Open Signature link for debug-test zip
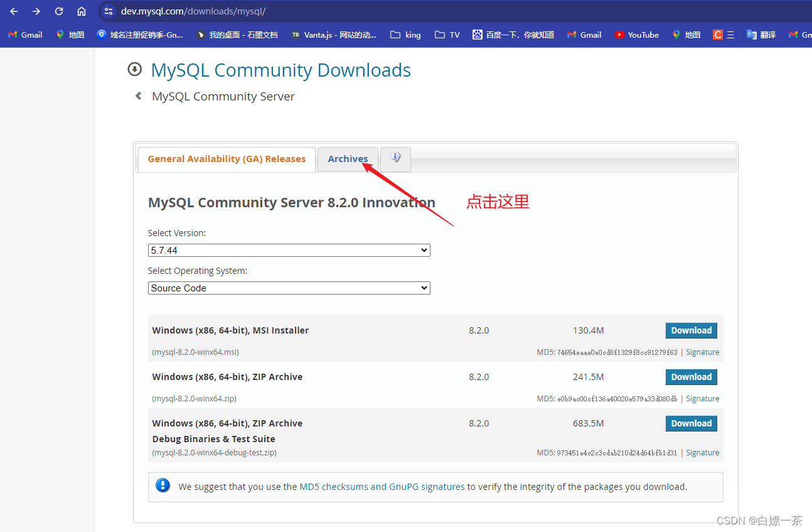This screenshot has height=532, width=812. pyautogui.click(x=702, y=453)
